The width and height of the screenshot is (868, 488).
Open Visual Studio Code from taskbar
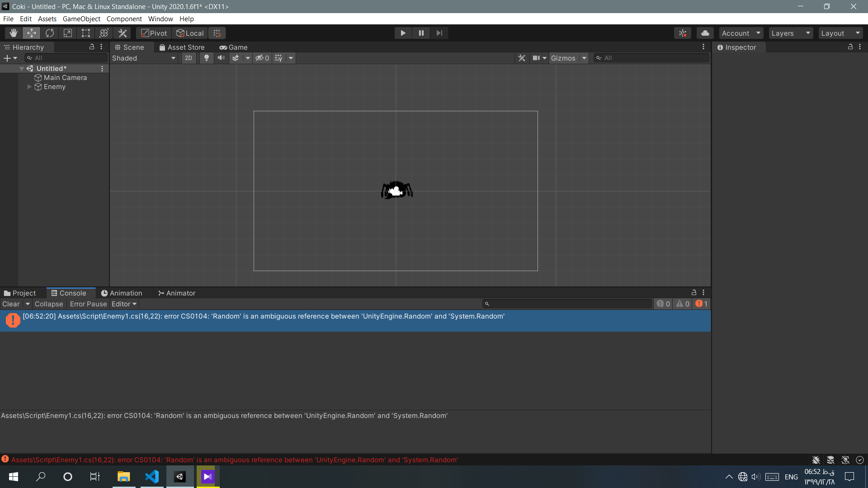click(x=152, y=477)
